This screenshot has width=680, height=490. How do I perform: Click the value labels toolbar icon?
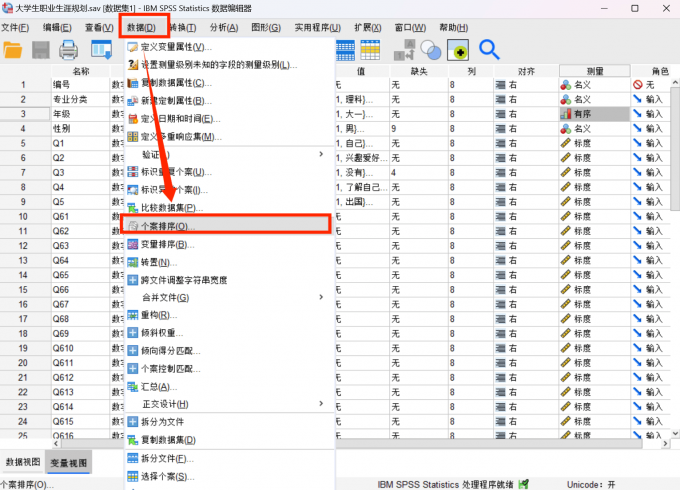click(405, 50)
